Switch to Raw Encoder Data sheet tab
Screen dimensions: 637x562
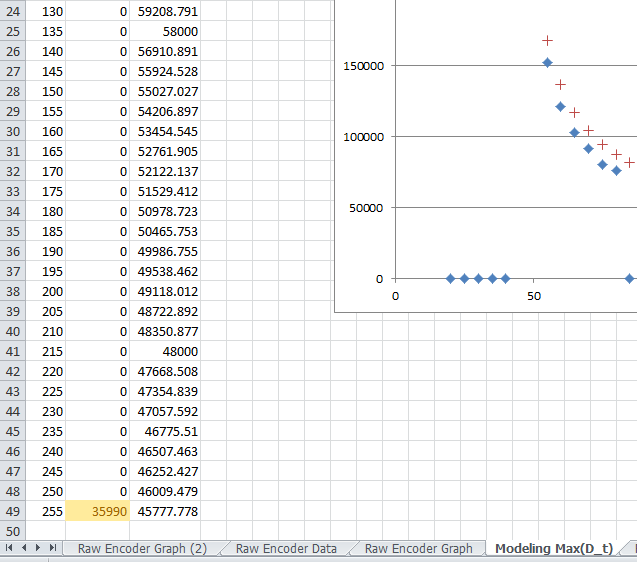coord(286,549)
